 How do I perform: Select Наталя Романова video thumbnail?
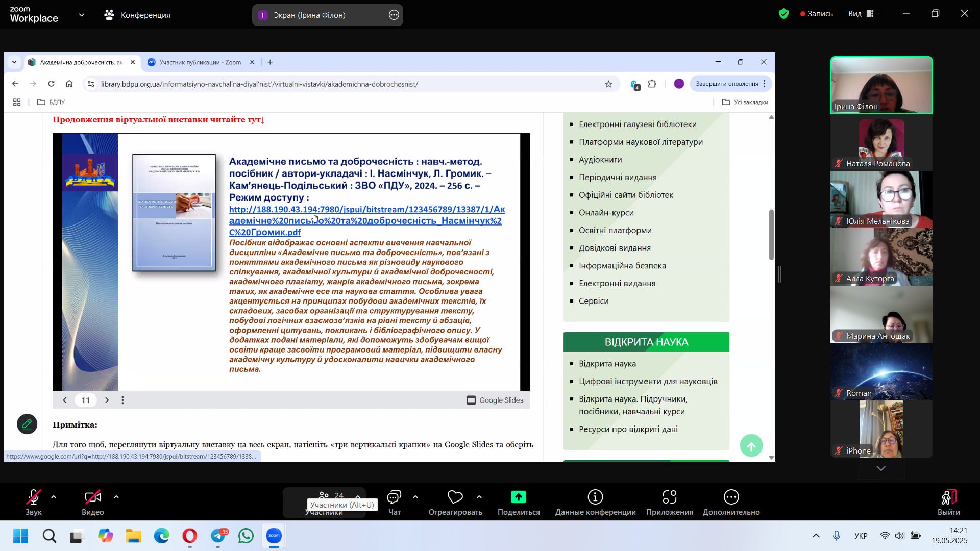[881, 143]
